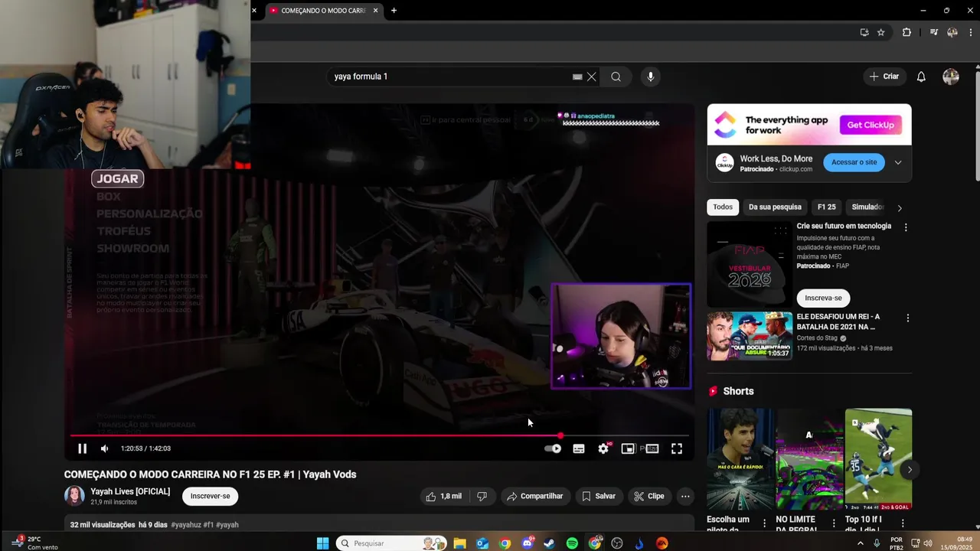This screenshot has width=980, height=551.
Task: Click Acessar o site ad button
Action: click(x=854, y=162)
